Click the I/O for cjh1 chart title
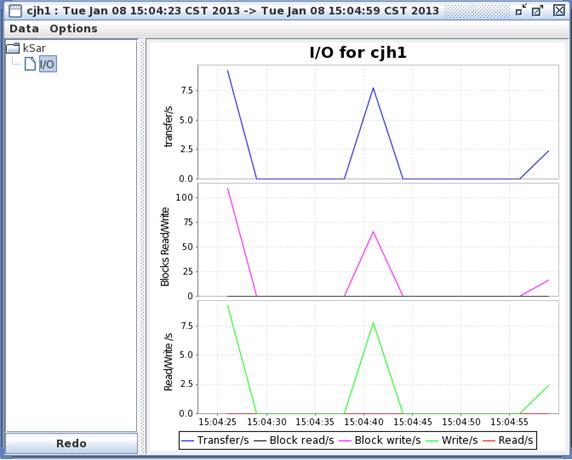The height and width of the screenshot is (460, 572). 358,53
